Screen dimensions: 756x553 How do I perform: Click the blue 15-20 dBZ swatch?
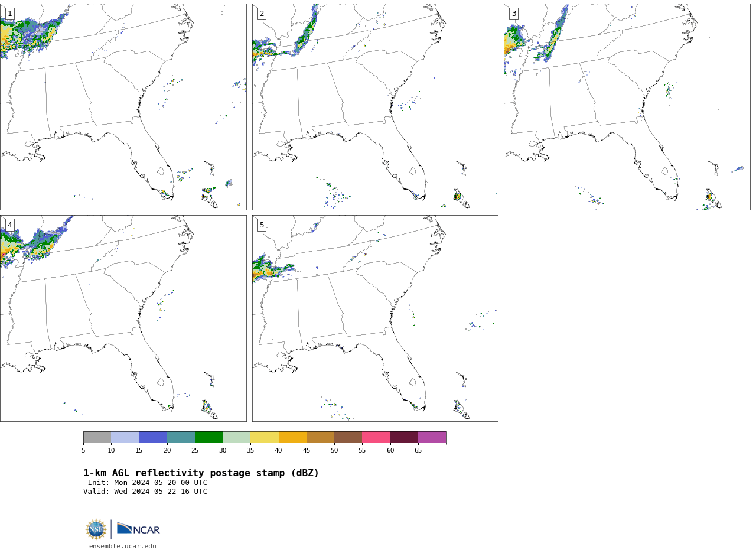153,437
